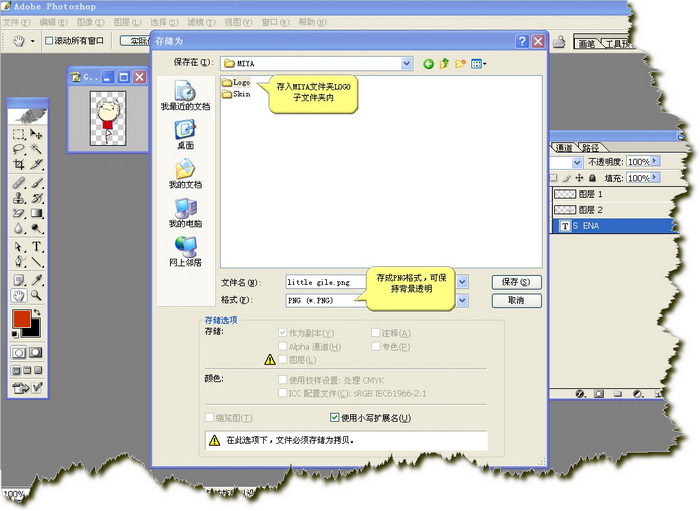Image resolution: width=700 pixels, height=511 pixels.
Task: Select the Blur tool
Action: click(x=18, y=228)
